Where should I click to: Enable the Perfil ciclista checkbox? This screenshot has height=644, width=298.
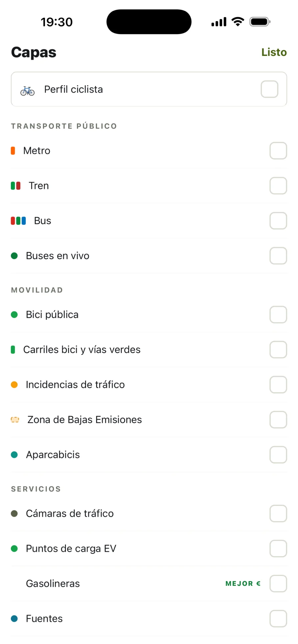(x=269, y=89)
